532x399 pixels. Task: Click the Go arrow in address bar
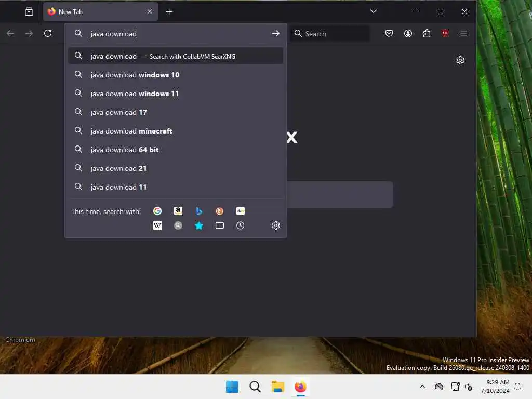[276, 33]
